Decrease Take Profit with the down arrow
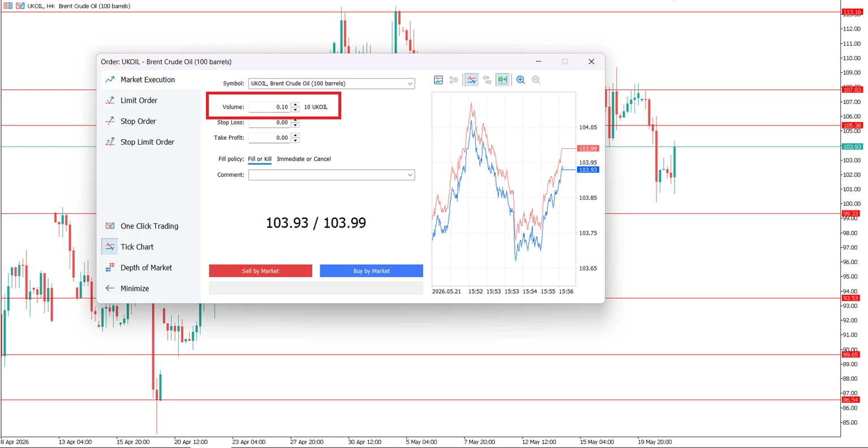This screenshot has width=868, height=448. (x=295, y=140)
